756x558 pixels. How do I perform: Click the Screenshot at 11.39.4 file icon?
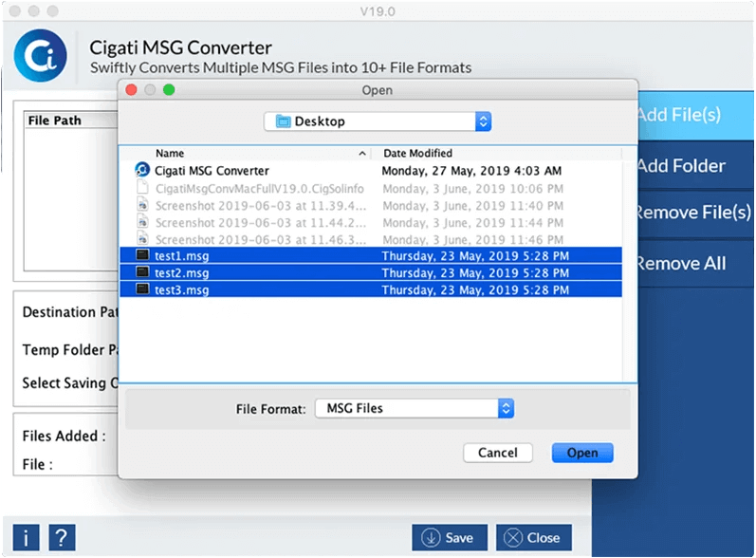[142, 205]
